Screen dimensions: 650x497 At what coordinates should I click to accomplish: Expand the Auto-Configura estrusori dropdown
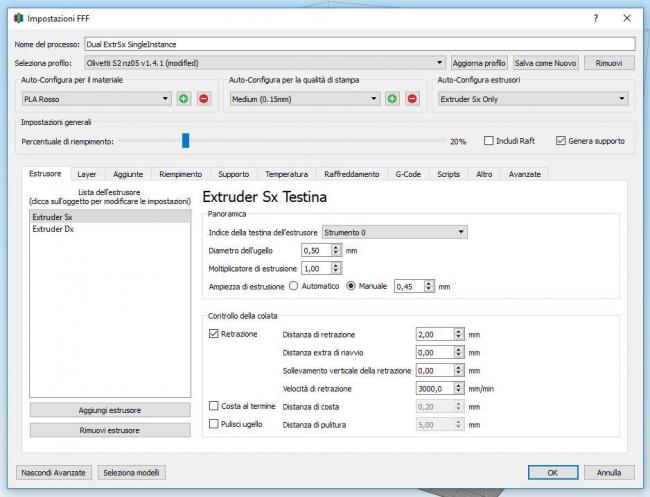pos(533,99)
